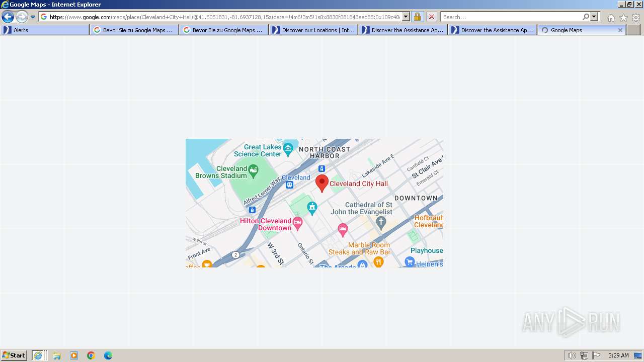Screen dimensions: 644x362
Task: Click the Cleveland Browns Stadium marker icon
Action: 253,172
